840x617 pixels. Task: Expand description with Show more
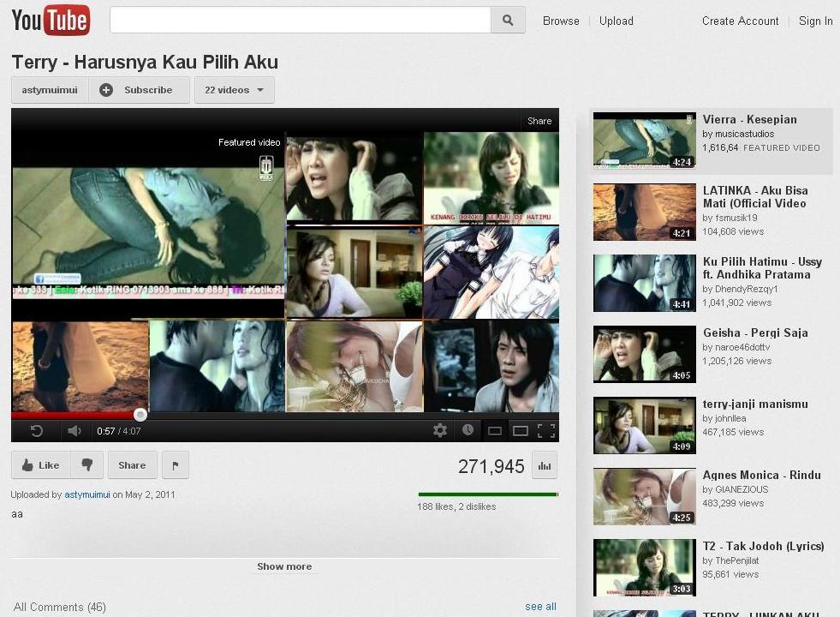(284, 566)
